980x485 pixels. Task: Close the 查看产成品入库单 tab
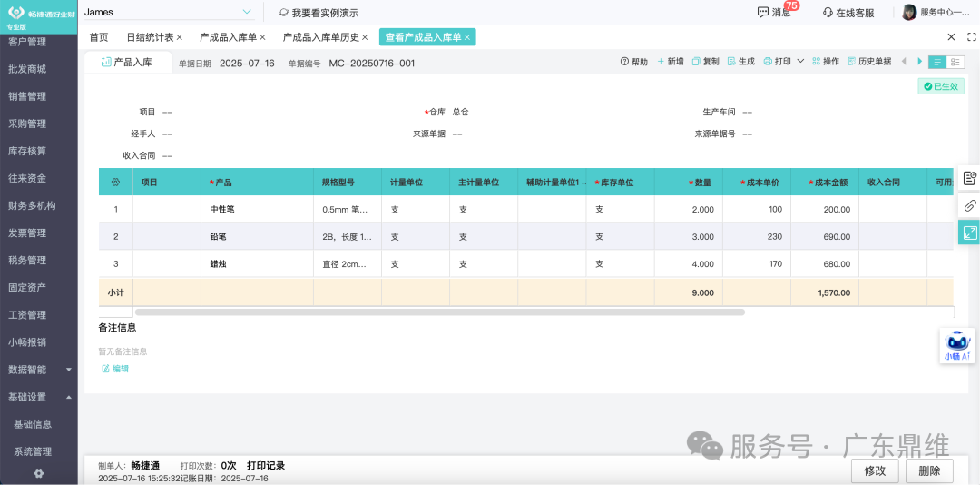point(467,37)
